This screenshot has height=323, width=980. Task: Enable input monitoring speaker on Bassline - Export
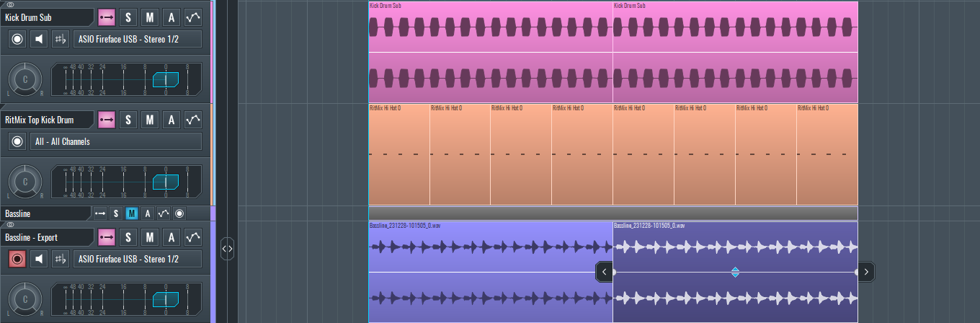pyautogui.click(x=39, y=259)
